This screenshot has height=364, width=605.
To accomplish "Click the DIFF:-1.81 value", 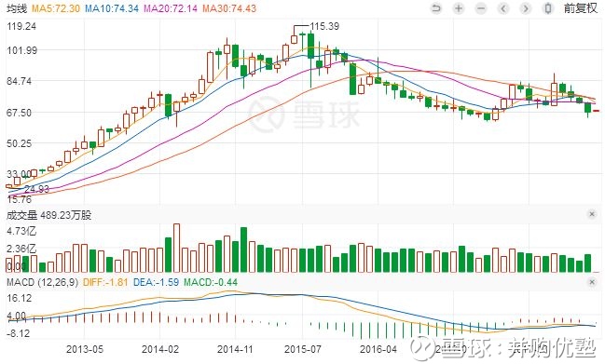I will point(105,282).
